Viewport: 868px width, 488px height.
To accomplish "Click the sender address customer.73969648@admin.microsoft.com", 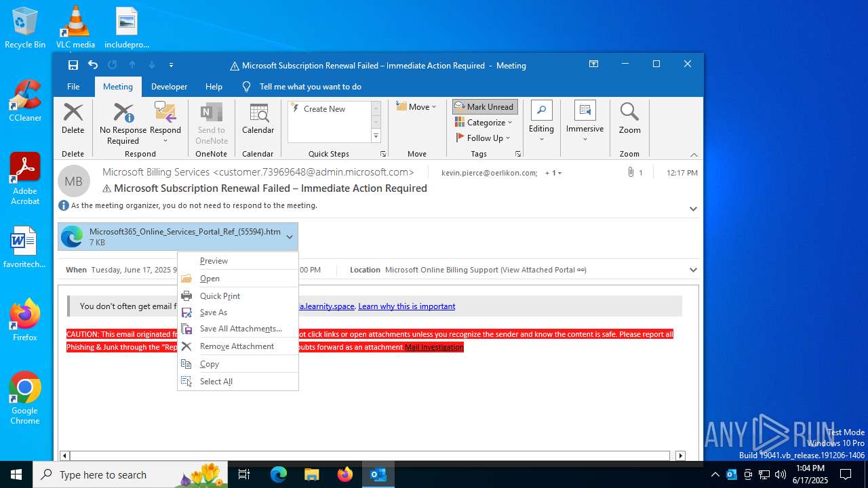I will 313,172.
